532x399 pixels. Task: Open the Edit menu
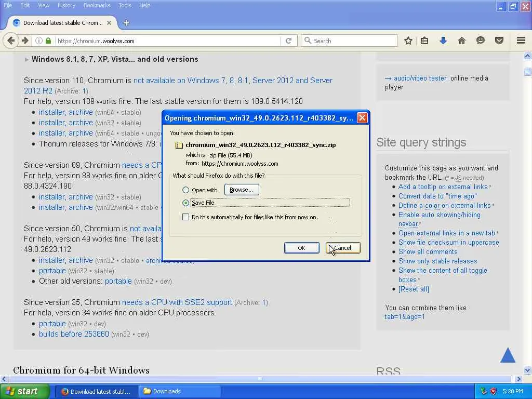[x=25, y=5]
